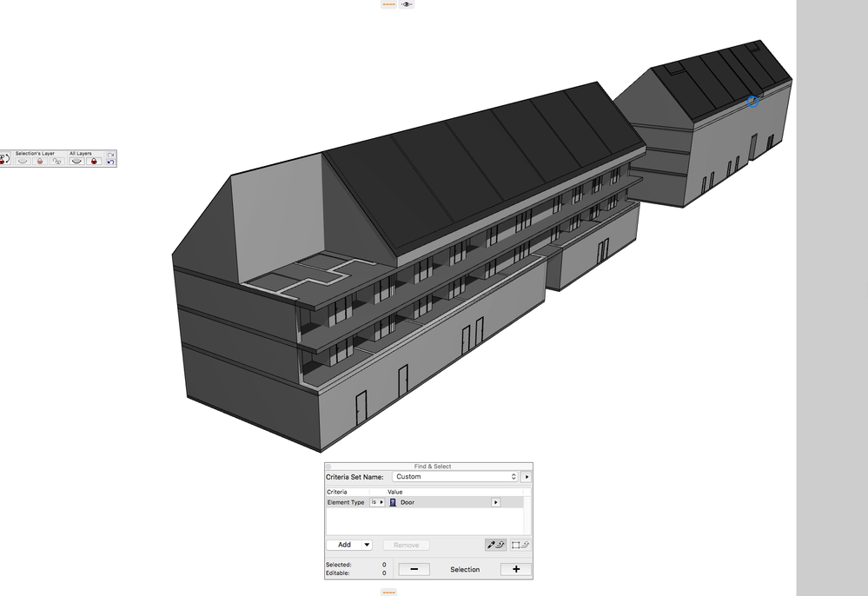Toggle visibility of Selection's Layer

point(23,161)
